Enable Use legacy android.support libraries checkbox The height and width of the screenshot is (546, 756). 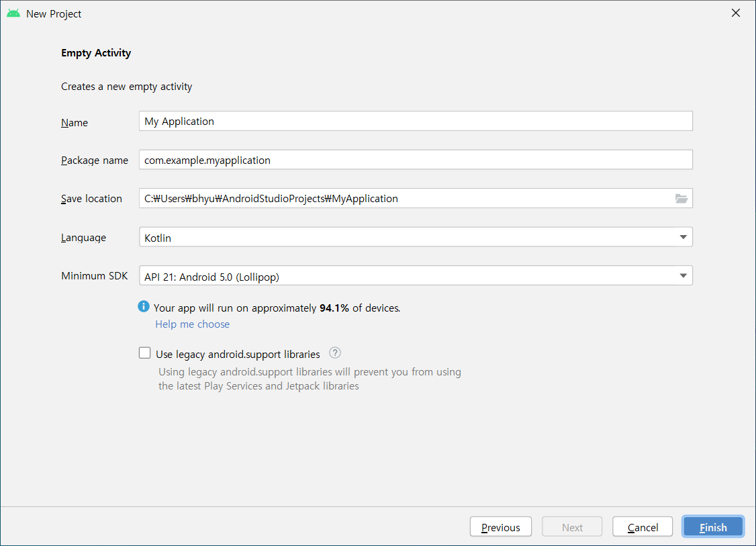tap(144, 353)
